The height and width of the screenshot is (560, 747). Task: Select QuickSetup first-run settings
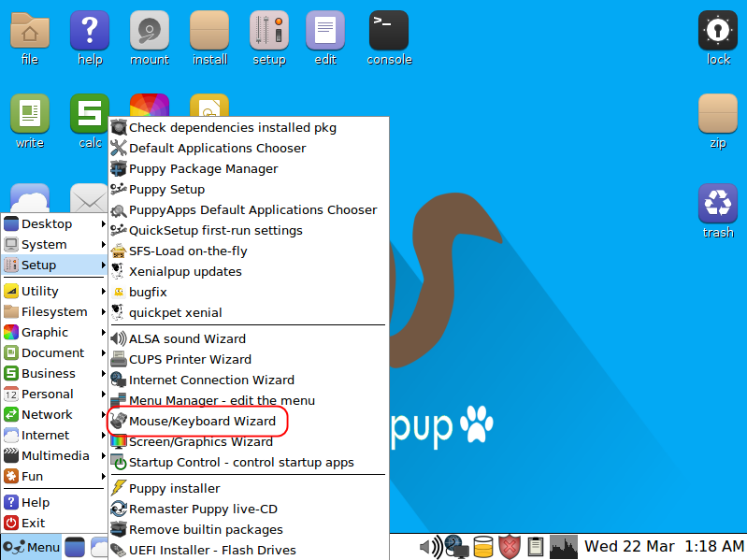(249, 231)
